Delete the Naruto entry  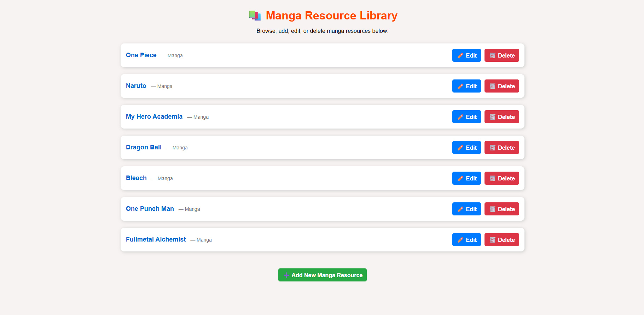tap(502, 86)
